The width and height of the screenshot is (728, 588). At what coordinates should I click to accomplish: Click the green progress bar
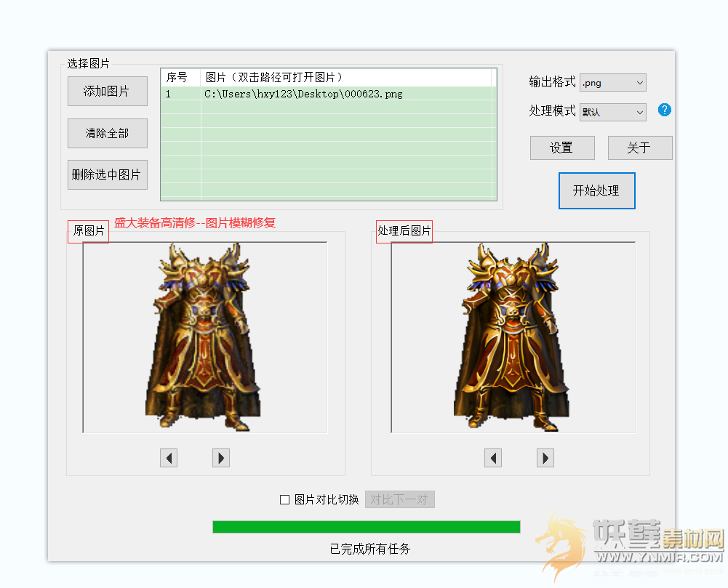pyautogui.click(x=367, y=527)
